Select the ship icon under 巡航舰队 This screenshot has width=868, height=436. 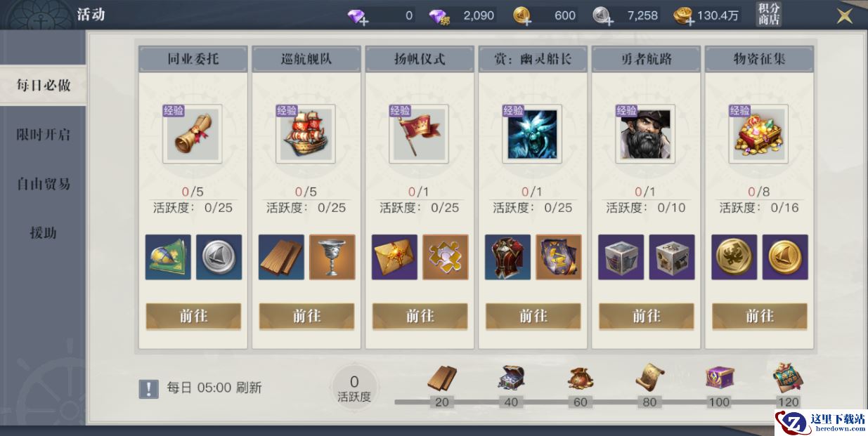click(305, 134)
